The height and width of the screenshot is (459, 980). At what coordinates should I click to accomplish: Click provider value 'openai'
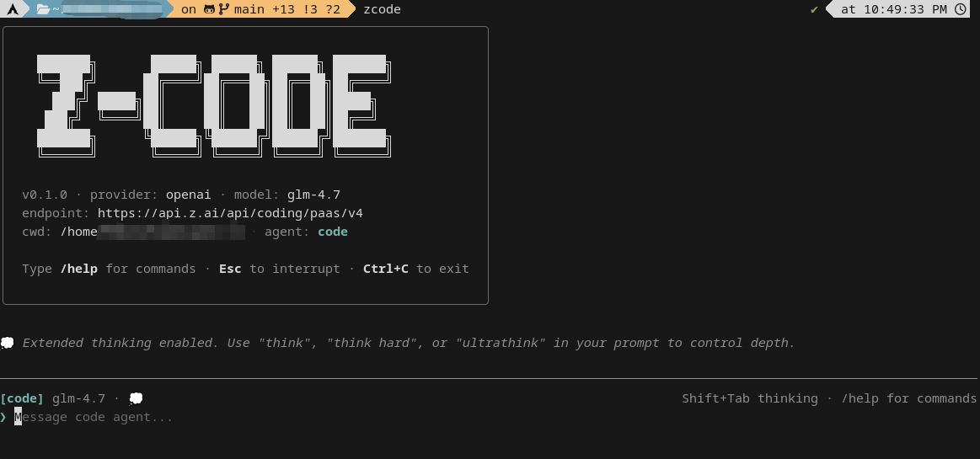[x=188, y=195]
